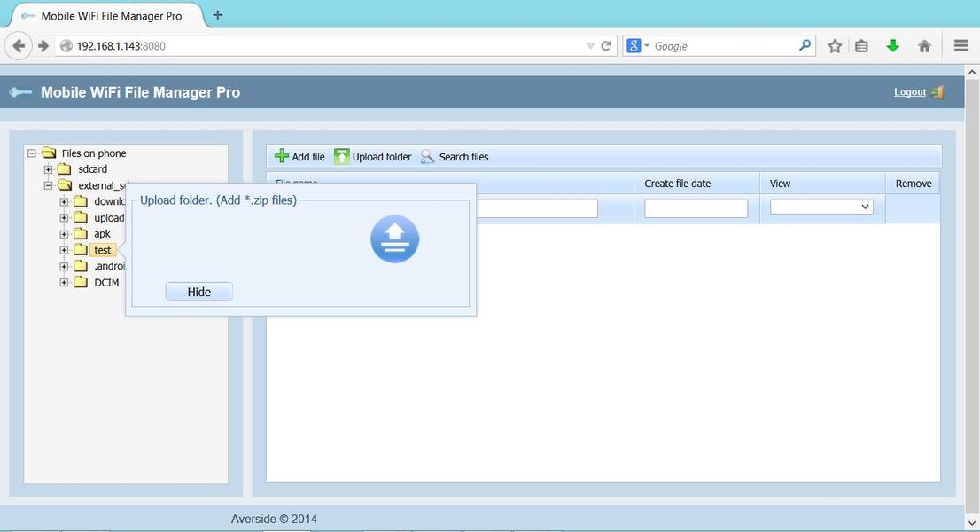Click the Files on phone folder icon
This screenshot has width=980, height=532.
(49, 153)
